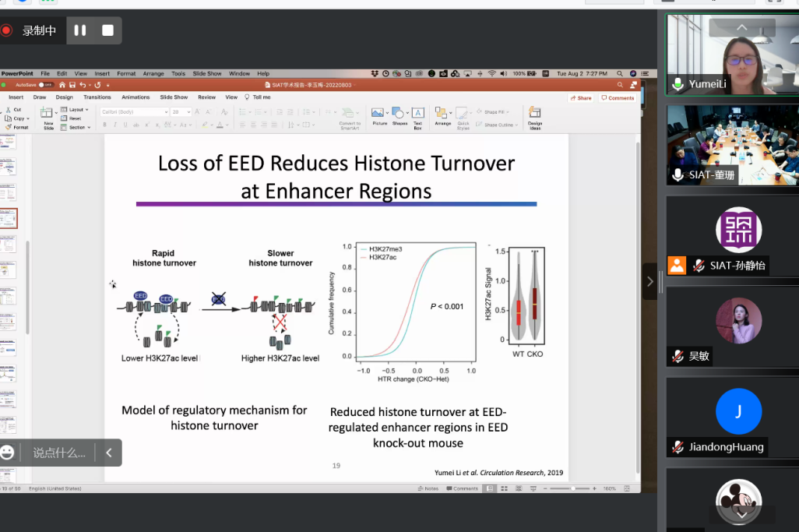Open the Layout dropdown
799x532 pixels.
click(x=75, y=110)
